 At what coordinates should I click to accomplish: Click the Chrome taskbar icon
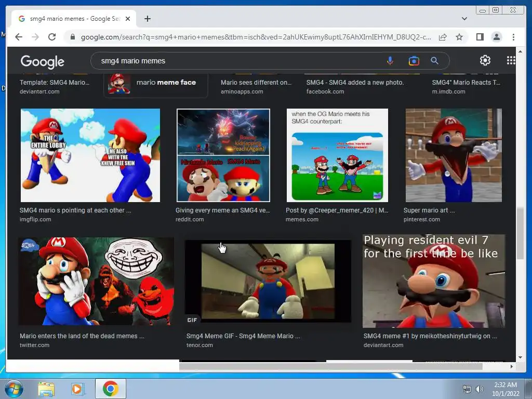(x=110, y=389)
